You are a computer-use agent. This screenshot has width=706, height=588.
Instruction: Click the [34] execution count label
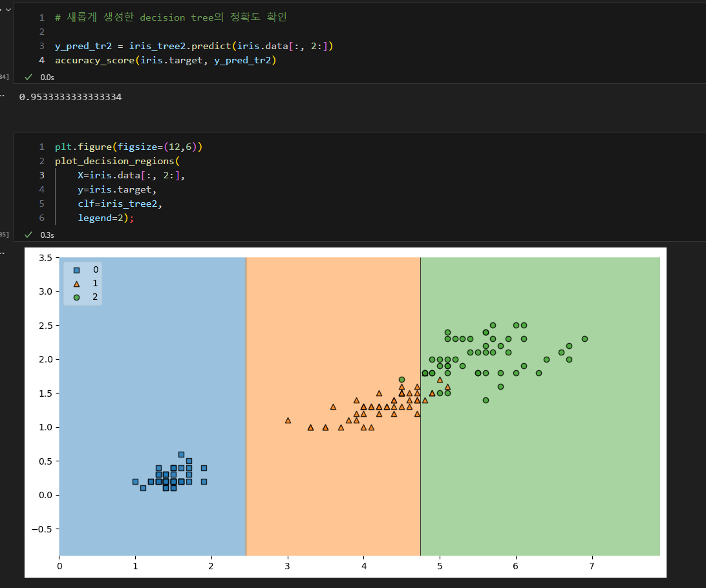point(4,76)
